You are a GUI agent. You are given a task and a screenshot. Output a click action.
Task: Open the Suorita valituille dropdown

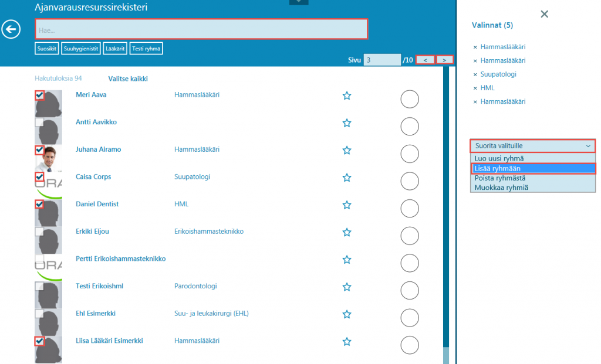532,146
